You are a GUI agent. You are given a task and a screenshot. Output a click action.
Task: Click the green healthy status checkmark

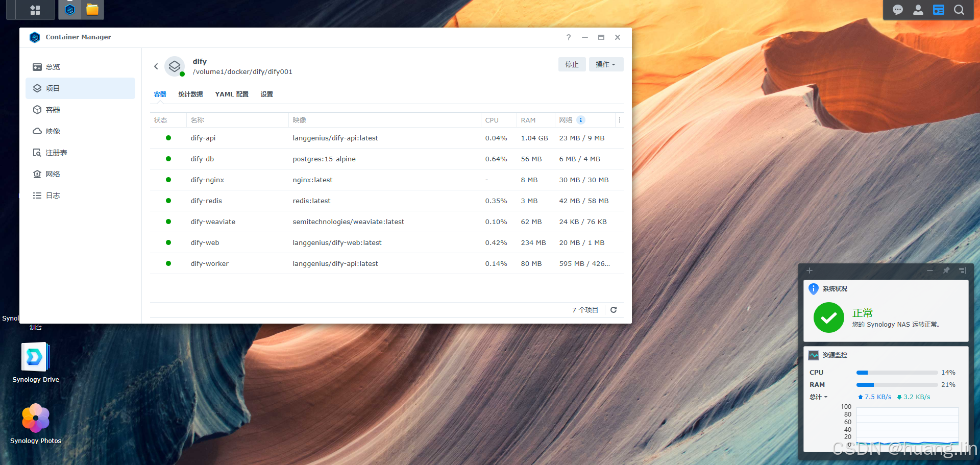[x=829, y=317]
